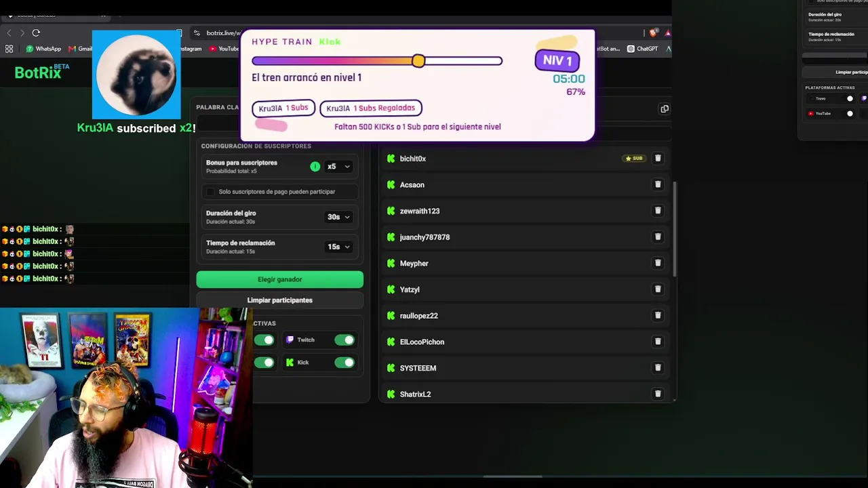Click the copy icon above participant list
Viewport: 868px width, 488px height.
(x=665, y=109)
